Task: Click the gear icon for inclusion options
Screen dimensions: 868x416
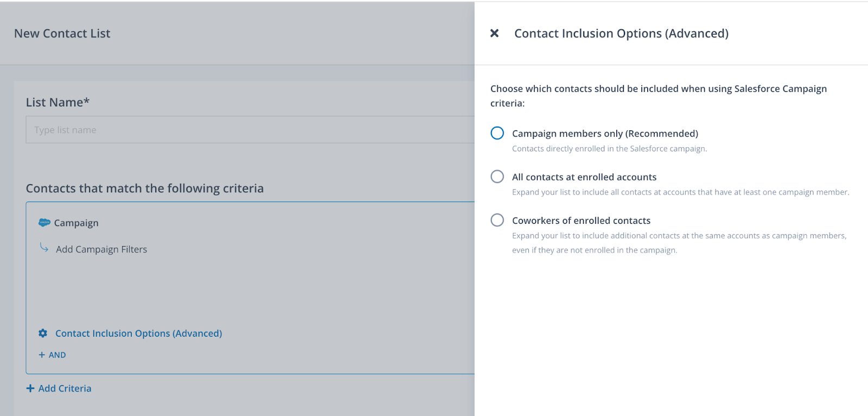Action: coord(43,333)
